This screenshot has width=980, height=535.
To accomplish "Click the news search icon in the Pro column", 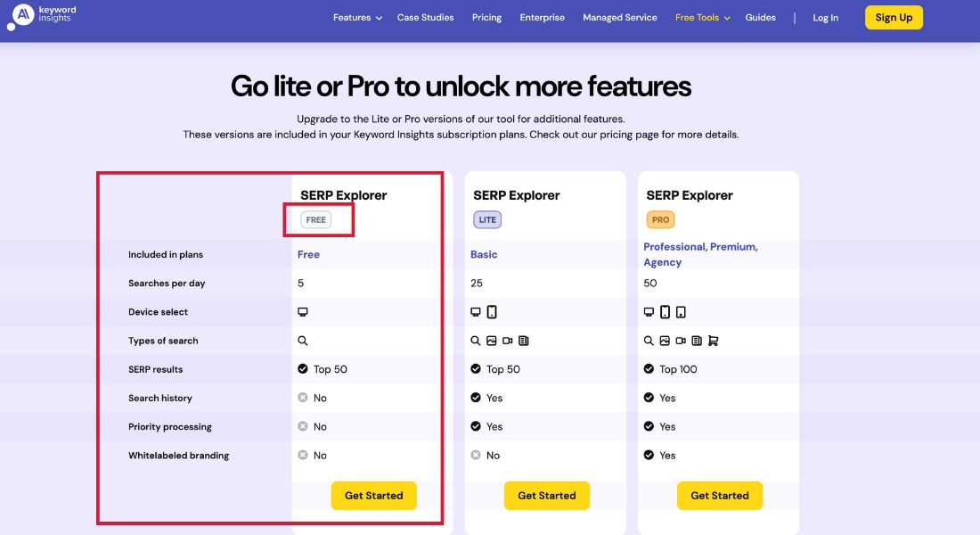I will (697, 341).
